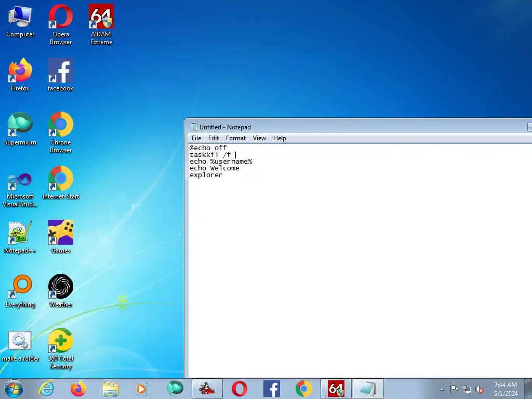
Task: Open the AIDA64 Extreme desktop shortcut
Action: point(101,25)
